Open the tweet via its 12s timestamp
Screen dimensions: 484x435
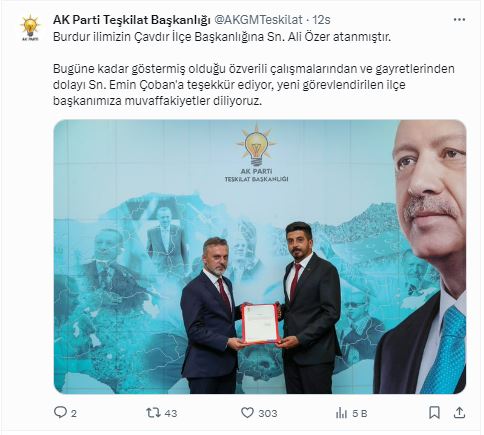[x=321, y=20]
